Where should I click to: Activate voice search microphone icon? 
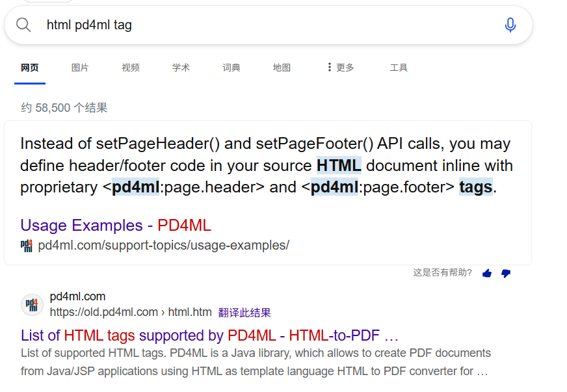[x=510, y=25]
